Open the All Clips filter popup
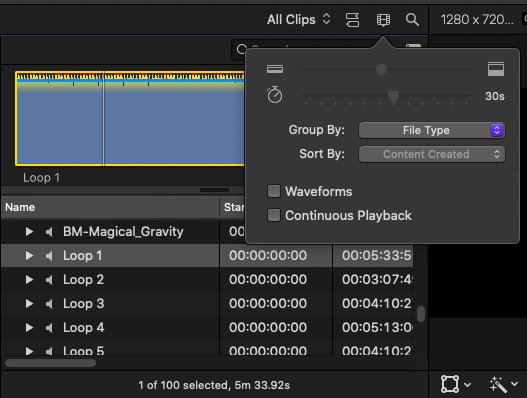 (298, 19)
